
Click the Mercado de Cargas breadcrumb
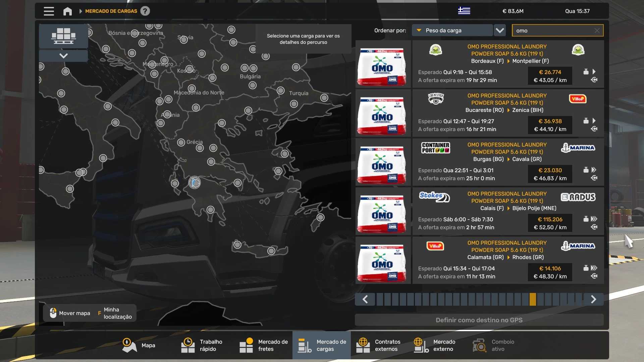[111, 11]
